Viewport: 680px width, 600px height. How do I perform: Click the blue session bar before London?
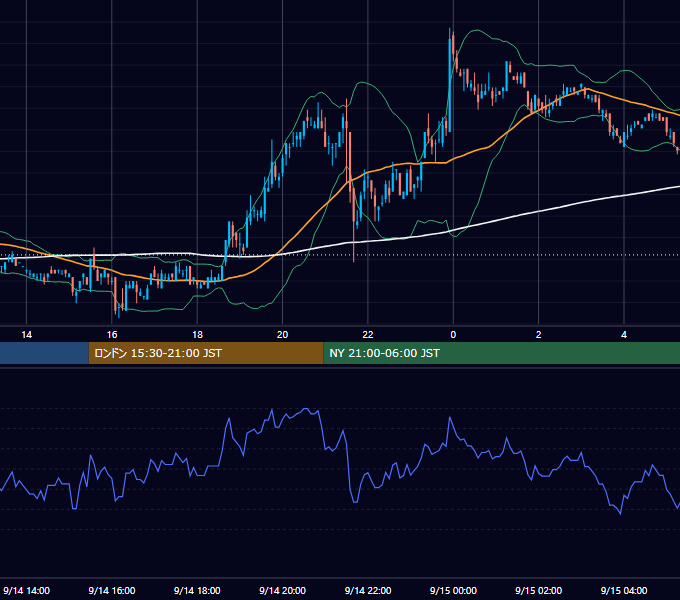44,353
